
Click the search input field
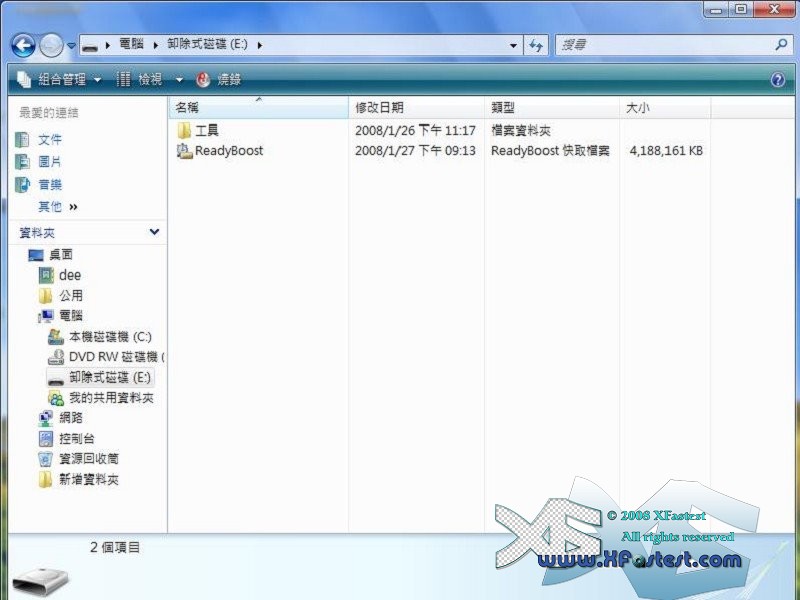[x=660, y=45]
